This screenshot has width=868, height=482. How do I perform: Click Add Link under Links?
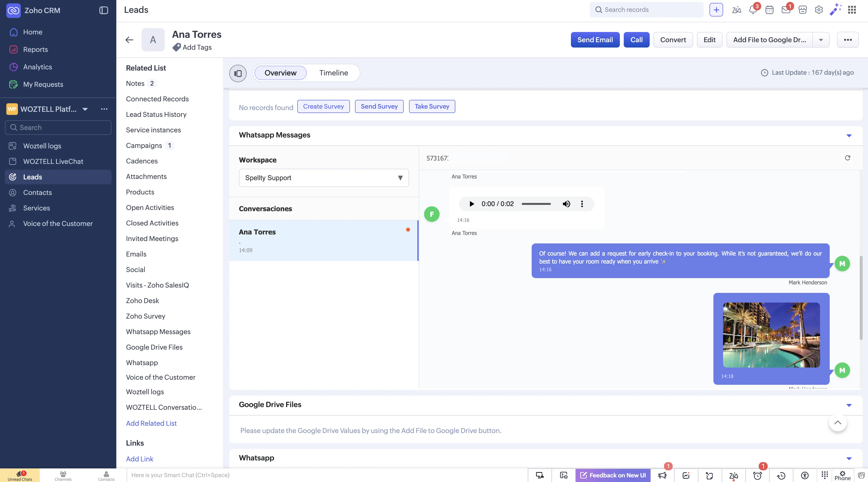140,459
